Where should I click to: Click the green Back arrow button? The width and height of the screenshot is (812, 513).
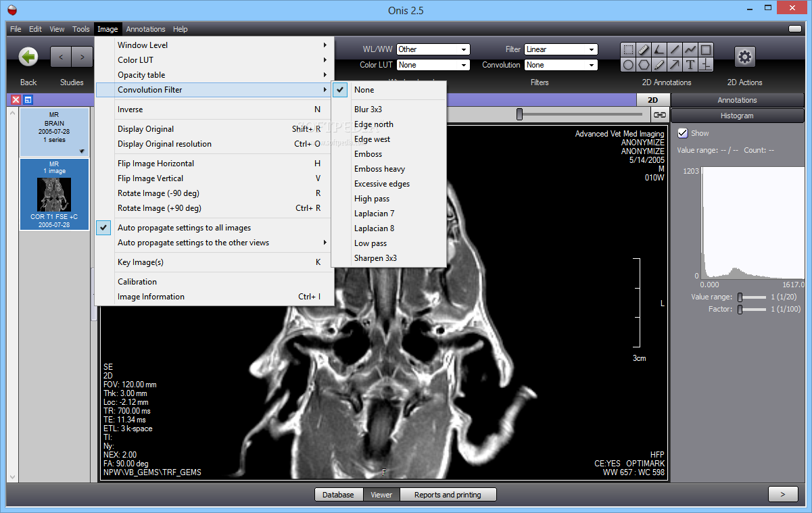click(28, 57)
